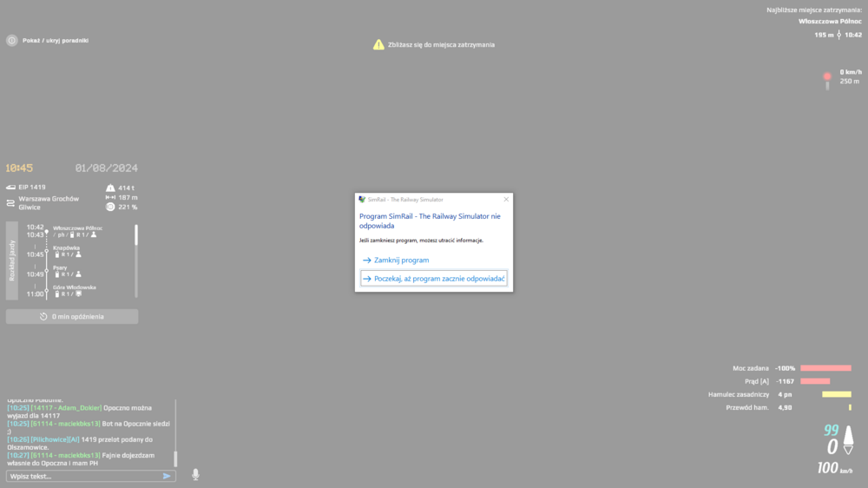Click the -1167 current value
Viewport: 868px width, 488px height.
click(x=785, y=381)
